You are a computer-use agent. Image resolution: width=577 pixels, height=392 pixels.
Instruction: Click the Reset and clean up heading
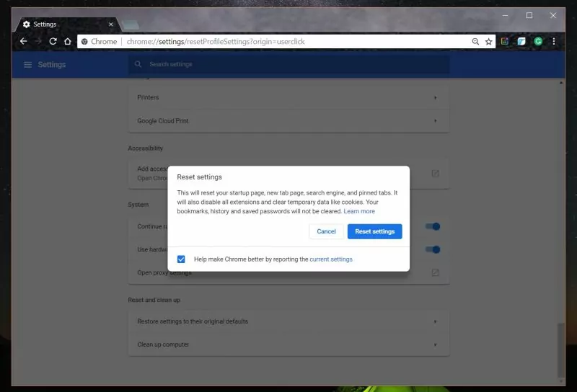point(154,300)
